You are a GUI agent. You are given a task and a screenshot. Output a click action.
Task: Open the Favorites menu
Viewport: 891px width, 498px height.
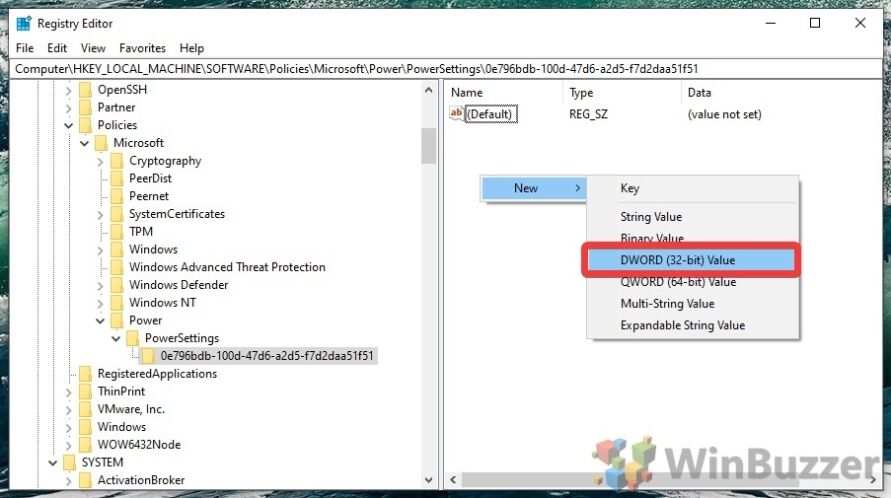coord(142,48)
